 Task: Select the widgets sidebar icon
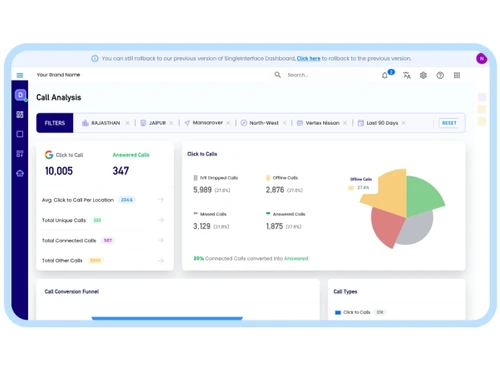[20, 154]
